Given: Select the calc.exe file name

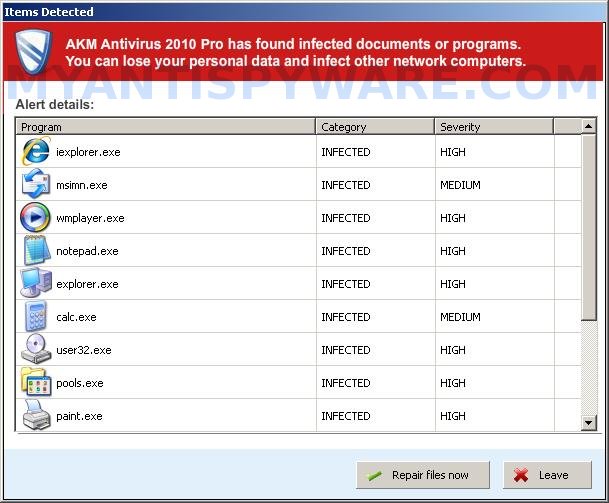Looking at the screenshot, I should pos(76,317).
